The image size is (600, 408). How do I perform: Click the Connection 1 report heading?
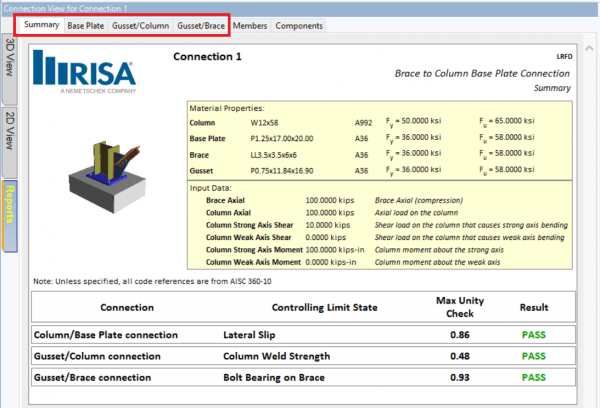point(208,57)
